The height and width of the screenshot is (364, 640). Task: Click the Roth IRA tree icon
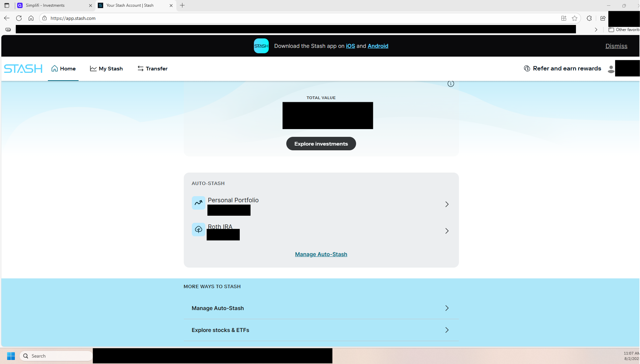[x=198, y=230]
